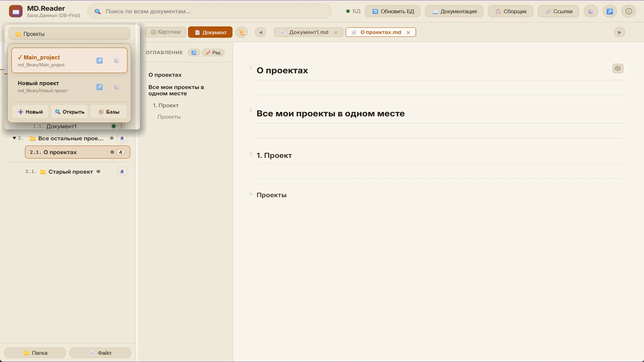Focus the search all documents field

209,11
